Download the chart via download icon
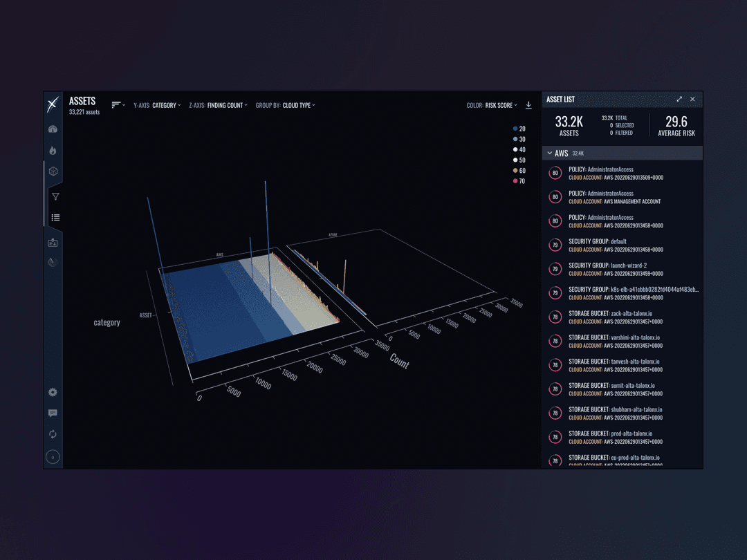747x560 pixels. pyautogui.click(x=528, y=105)
